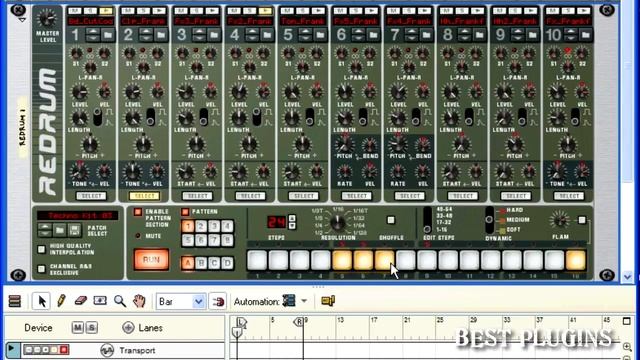Viewport: 640px width, 360px height.
Task: Toggle the pattern Mute button
Action: [x=138, y=236]
